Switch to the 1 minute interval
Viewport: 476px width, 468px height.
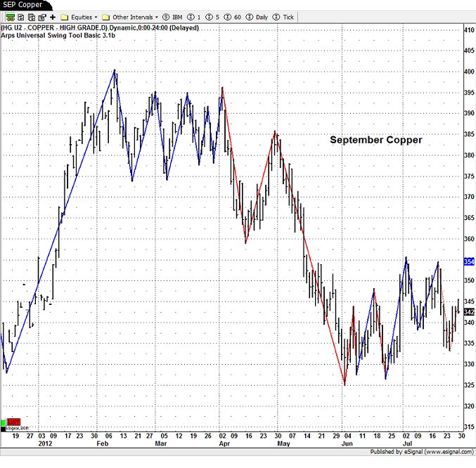(195, 16)
